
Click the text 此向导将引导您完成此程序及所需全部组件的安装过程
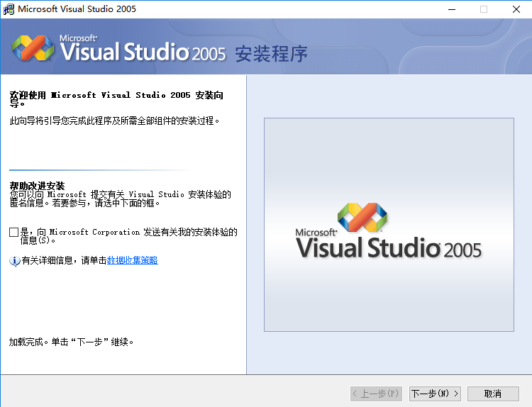click(x=114, y=121)
